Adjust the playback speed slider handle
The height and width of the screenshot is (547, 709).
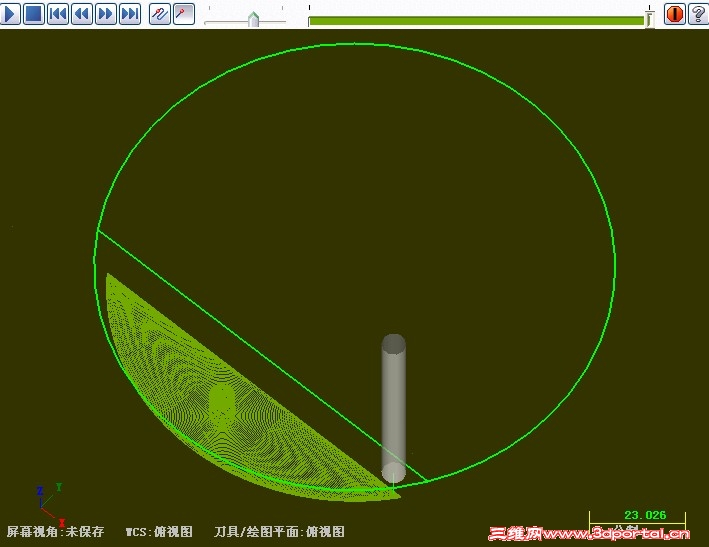(254, 19)
